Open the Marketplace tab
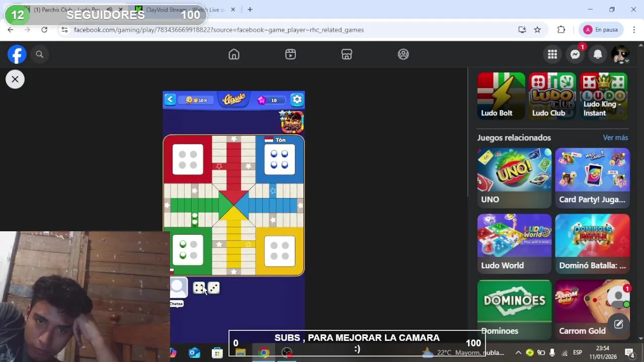The image size is (644, 362). 347,54
